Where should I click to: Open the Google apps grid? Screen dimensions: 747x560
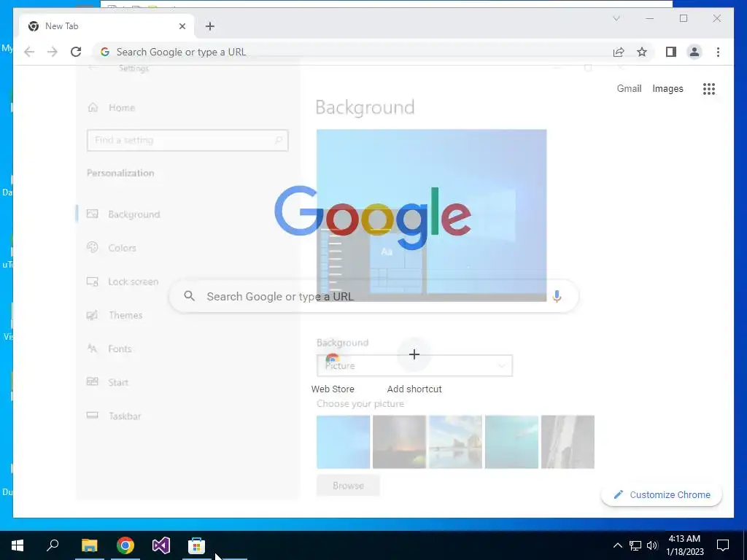[709, 88]
